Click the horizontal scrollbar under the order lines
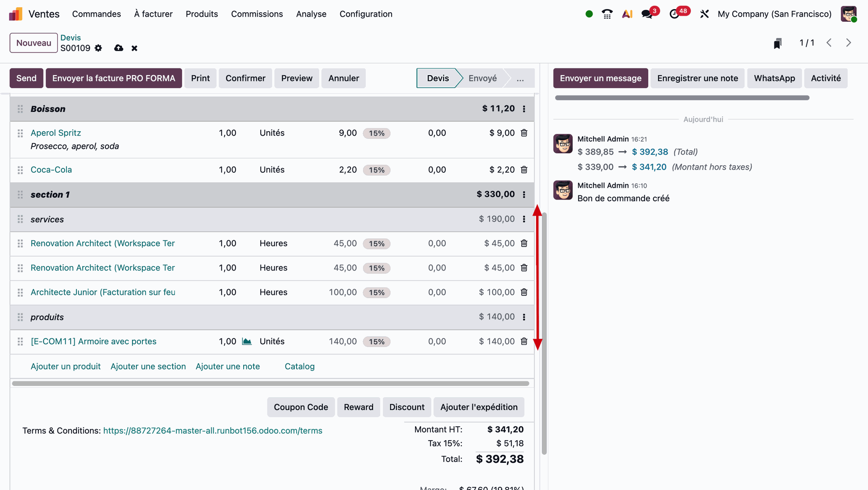868x490 pixels. click(270, 384)
